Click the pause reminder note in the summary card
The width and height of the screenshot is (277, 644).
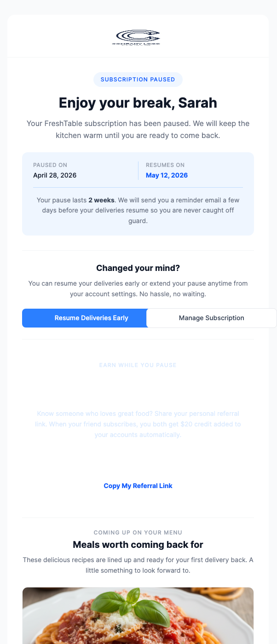click(138, 210)
